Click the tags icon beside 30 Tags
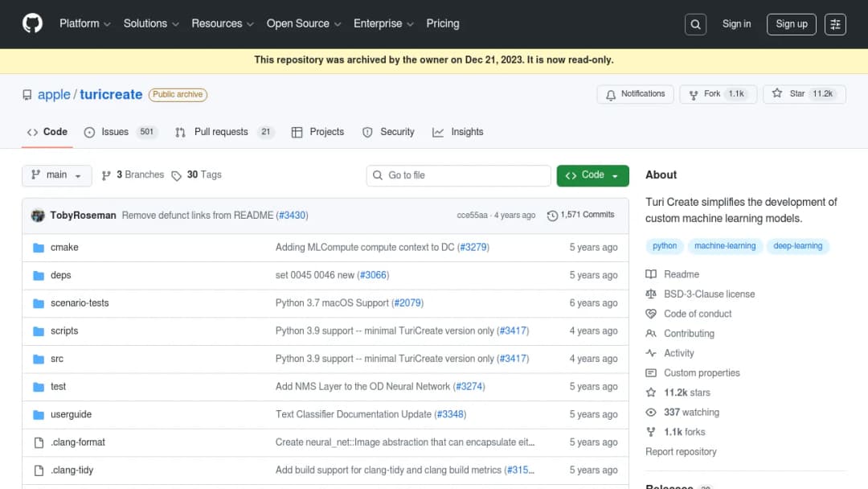Viewport: 868px width, 489px height. click(x=176, y=176)
